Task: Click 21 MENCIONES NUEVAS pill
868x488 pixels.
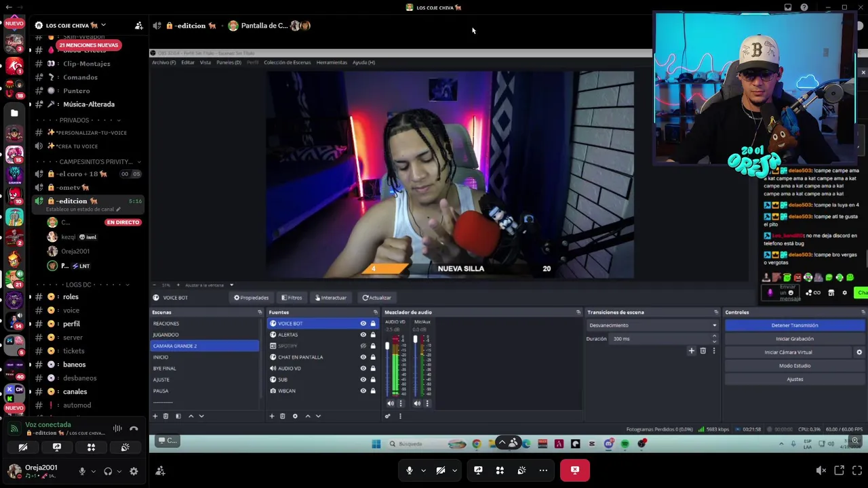Action: [x=88, y=45]
